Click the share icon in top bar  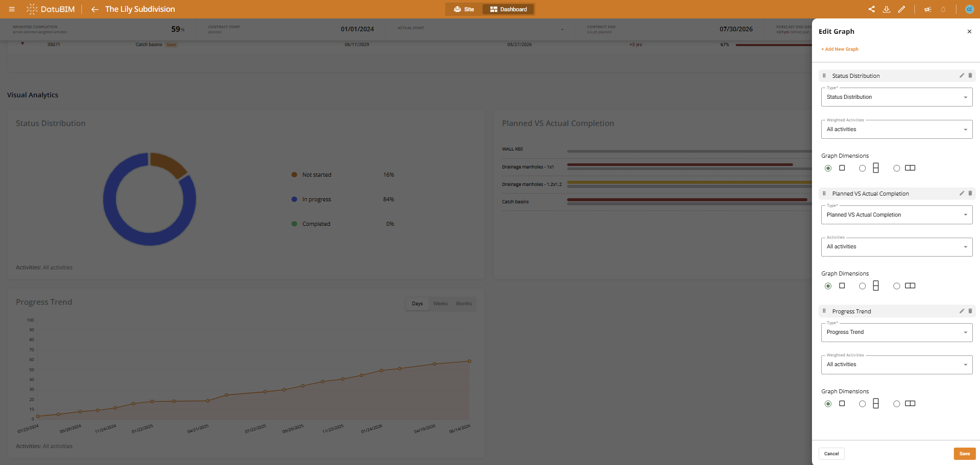tap(871, 9)
